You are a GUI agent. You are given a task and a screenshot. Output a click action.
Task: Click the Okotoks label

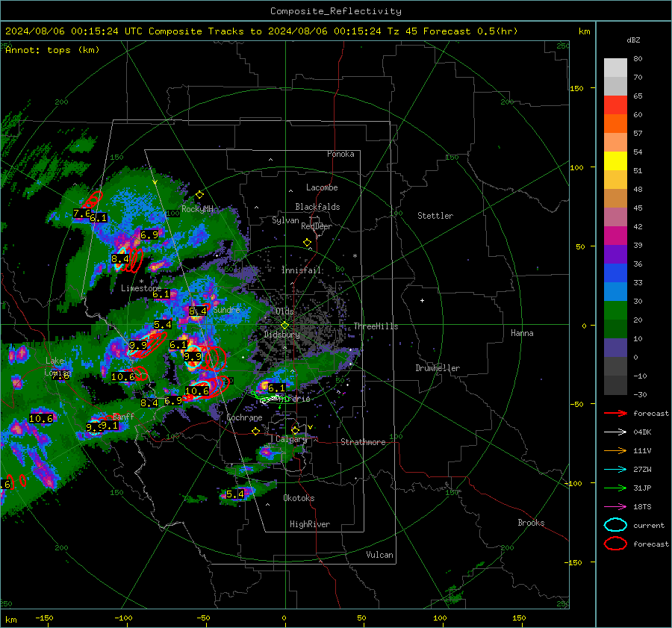click(299, 498)
